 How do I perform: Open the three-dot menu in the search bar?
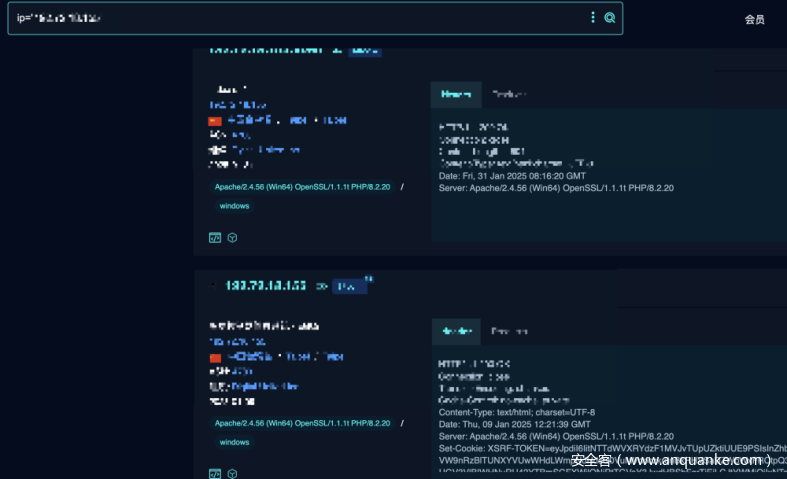pos(593,18)
